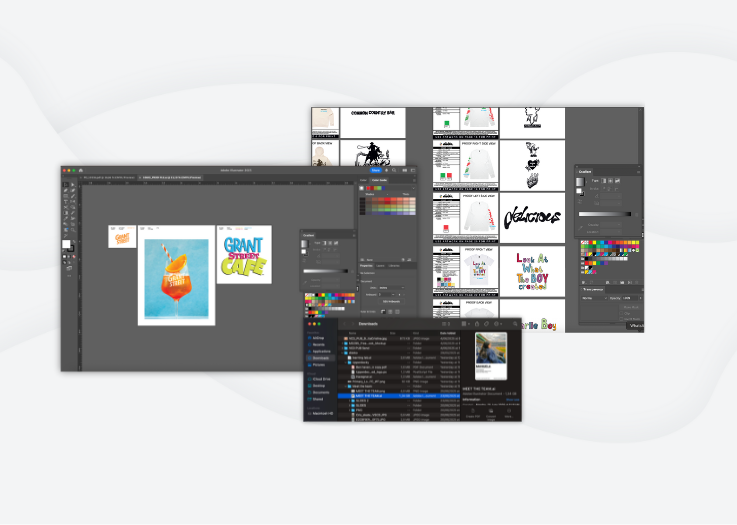Click the gradient slider bar in front Gradient panel

click(x=325, y=271)
